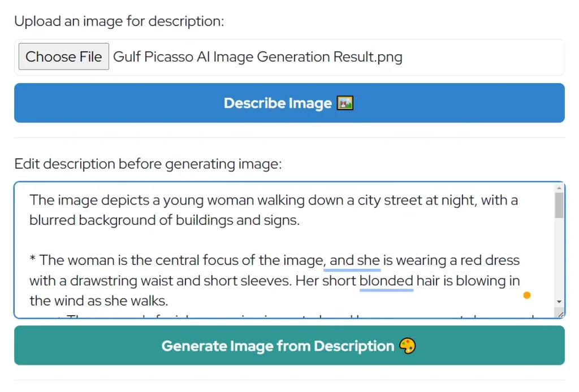Click the palette emoji on Generate button

click(x=407, y=346)
